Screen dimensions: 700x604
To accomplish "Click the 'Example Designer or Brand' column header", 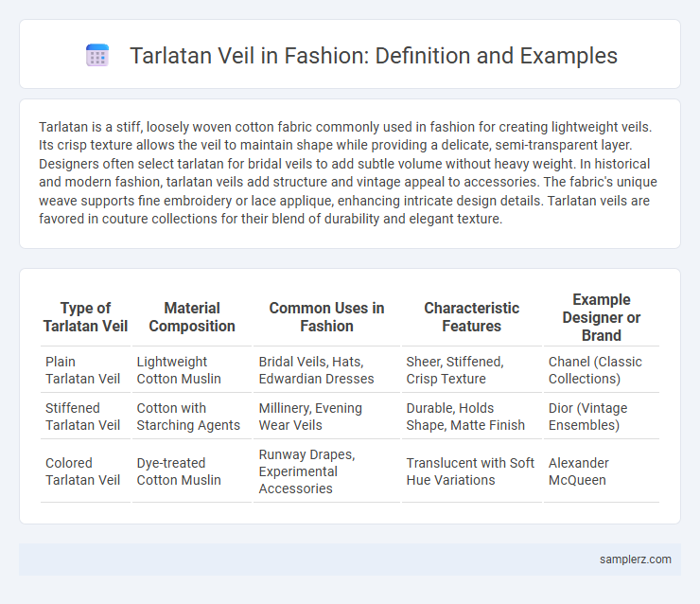I will click(x=602, y=317).
